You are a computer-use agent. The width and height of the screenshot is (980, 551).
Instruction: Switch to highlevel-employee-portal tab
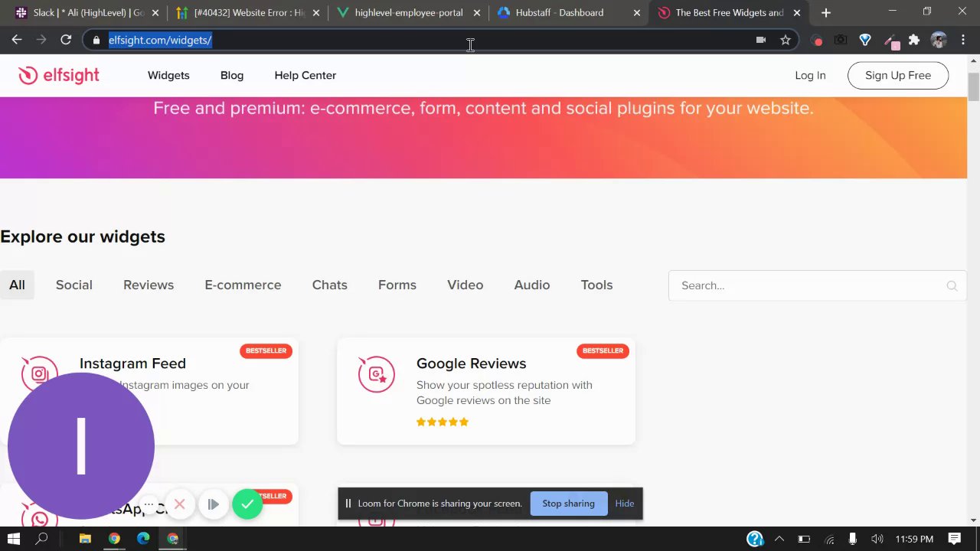[408, 12]
